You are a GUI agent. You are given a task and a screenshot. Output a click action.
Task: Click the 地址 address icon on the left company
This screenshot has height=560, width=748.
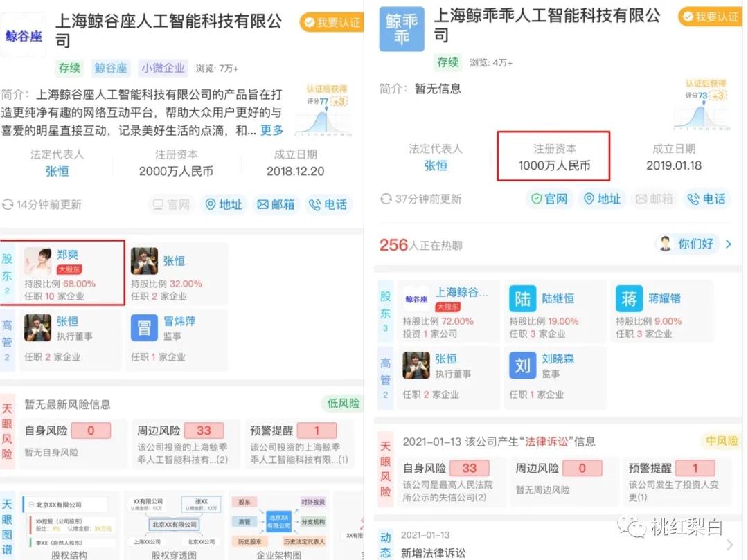[223, 204]
